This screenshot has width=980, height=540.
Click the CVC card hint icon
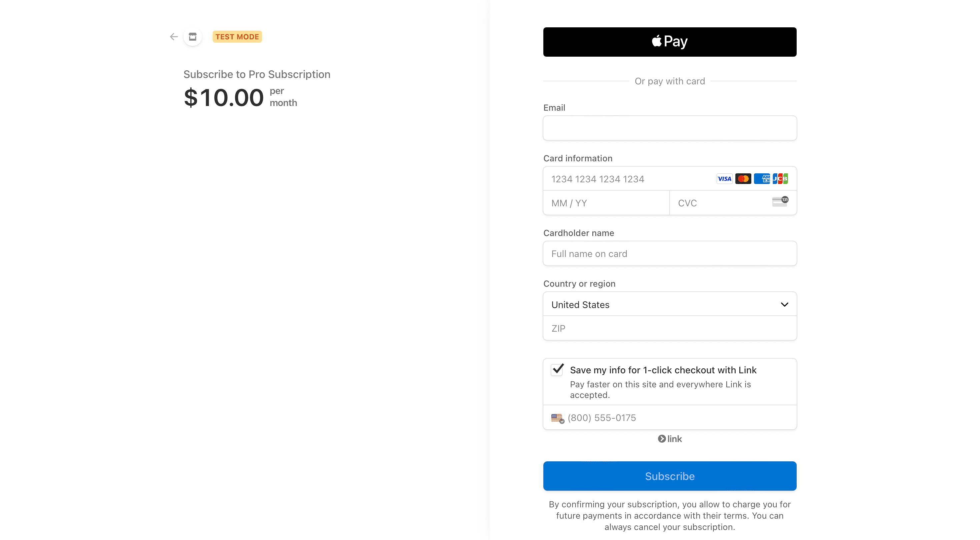(x=780, y=202)
